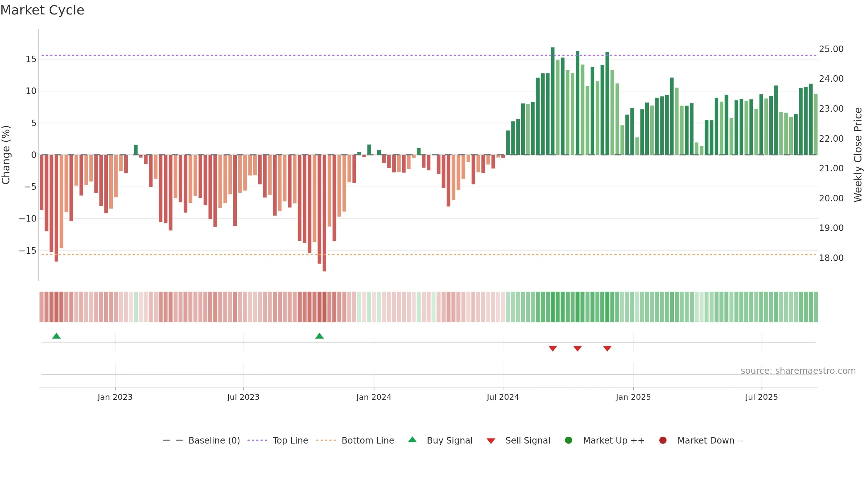Click the Jan 2025 axis label

[x=633, y=397]
